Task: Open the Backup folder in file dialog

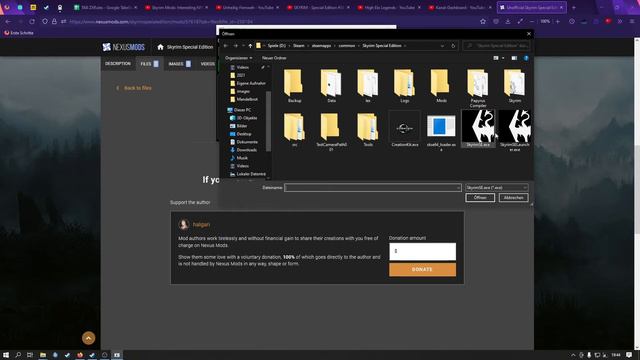Action: pos(294,86)
